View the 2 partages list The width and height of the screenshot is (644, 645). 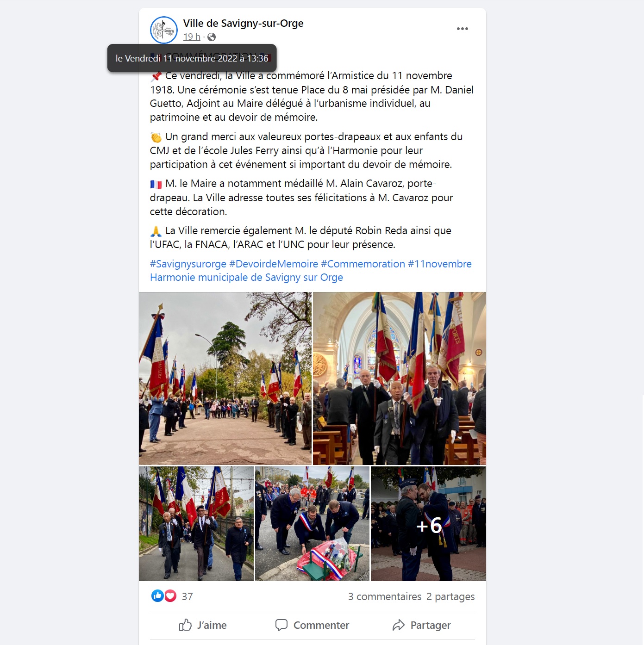[450, 596]
